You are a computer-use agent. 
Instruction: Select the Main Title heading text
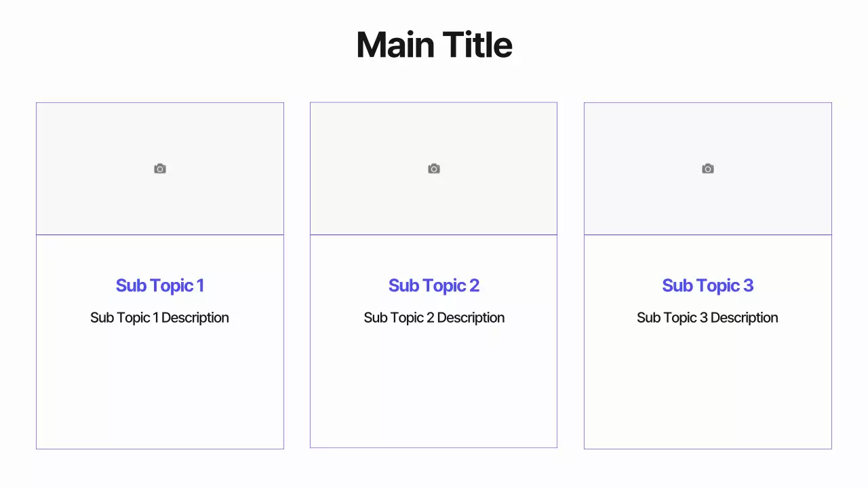434,45
